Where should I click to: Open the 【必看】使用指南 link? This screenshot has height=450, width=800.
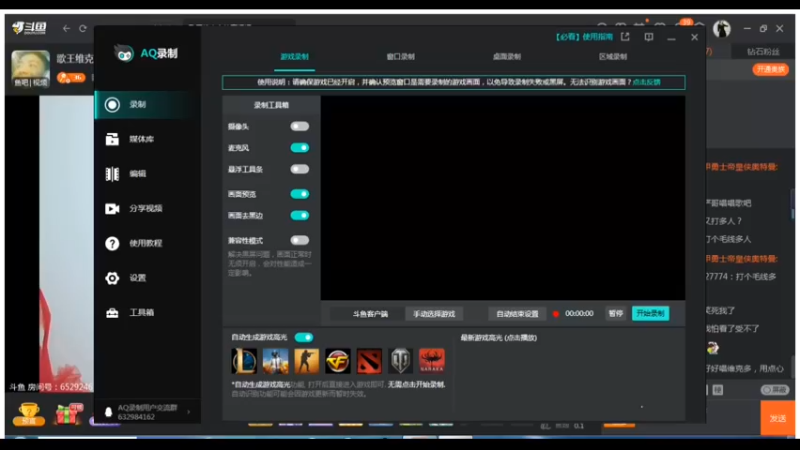[x=584, y=37]
